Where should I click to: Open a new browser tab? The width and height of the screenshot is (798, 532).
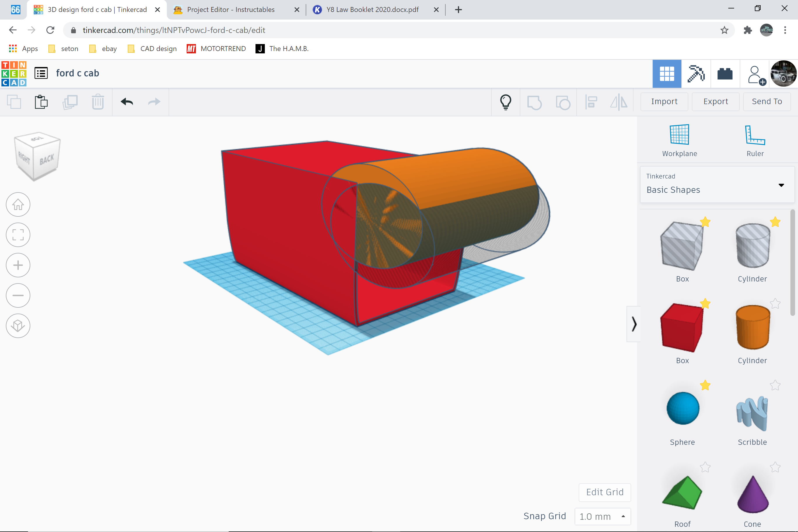click(x=459, y=10)
